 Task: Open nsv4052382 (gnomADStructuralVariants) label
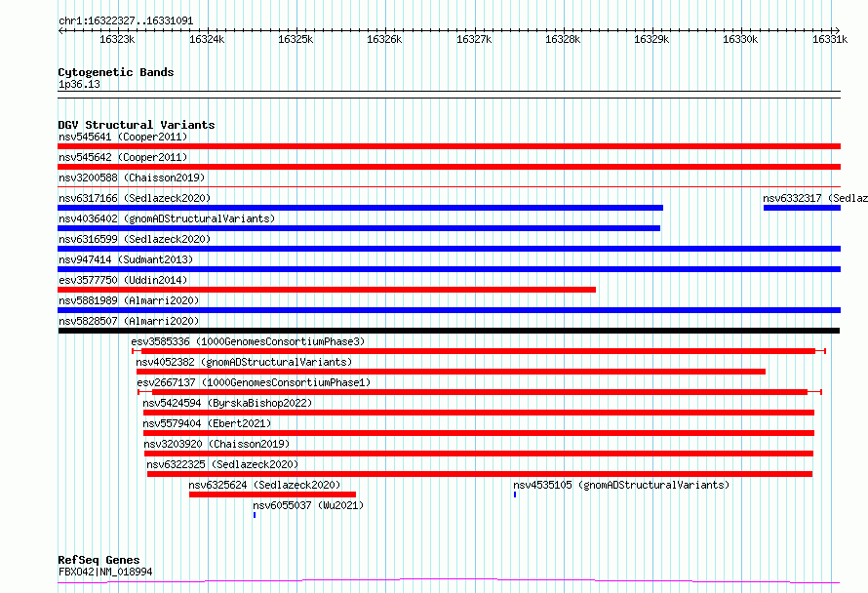coord(244,362)
